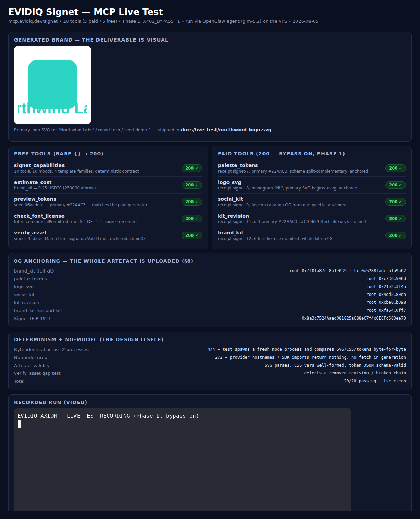Click the 200 badge for estimate_cost
Screen dimensions: 420x519
(192, 185)
